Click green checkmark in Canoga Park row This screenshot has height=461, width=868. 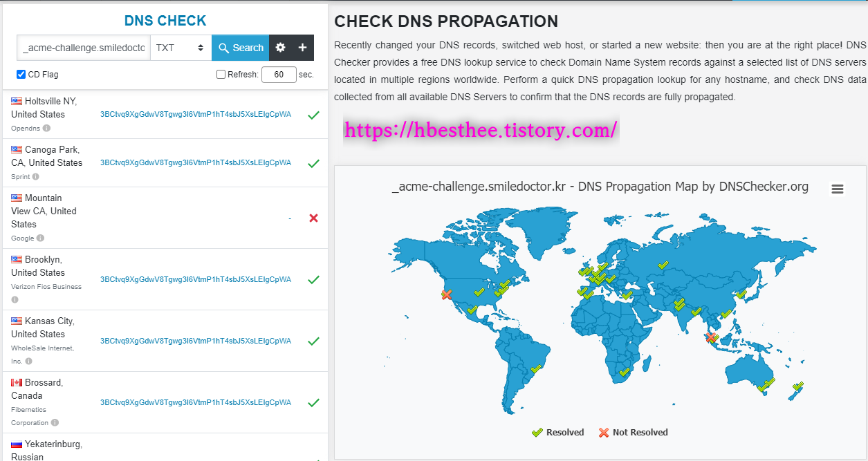[x=313, y=163]
